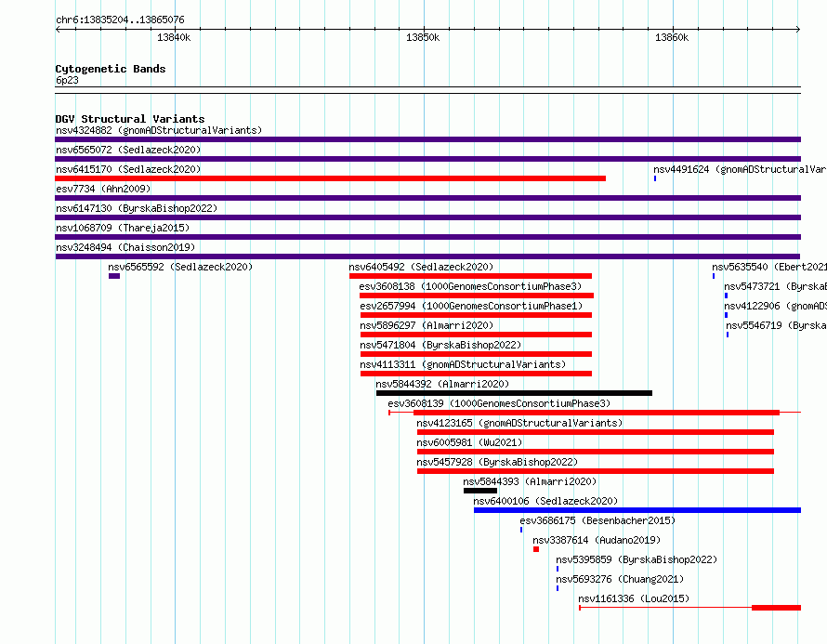Click the nsv3248494 Chaisson2019 label

(x=125, y=247)
